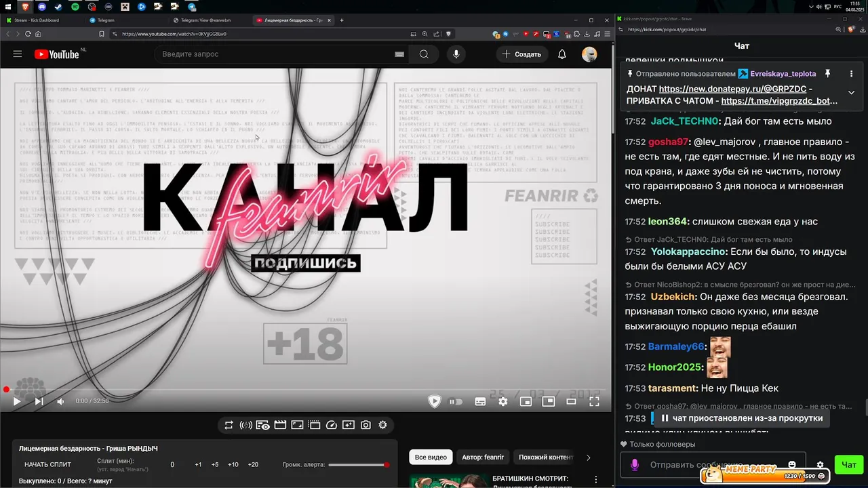Open the browser main menu

[607, 33]
